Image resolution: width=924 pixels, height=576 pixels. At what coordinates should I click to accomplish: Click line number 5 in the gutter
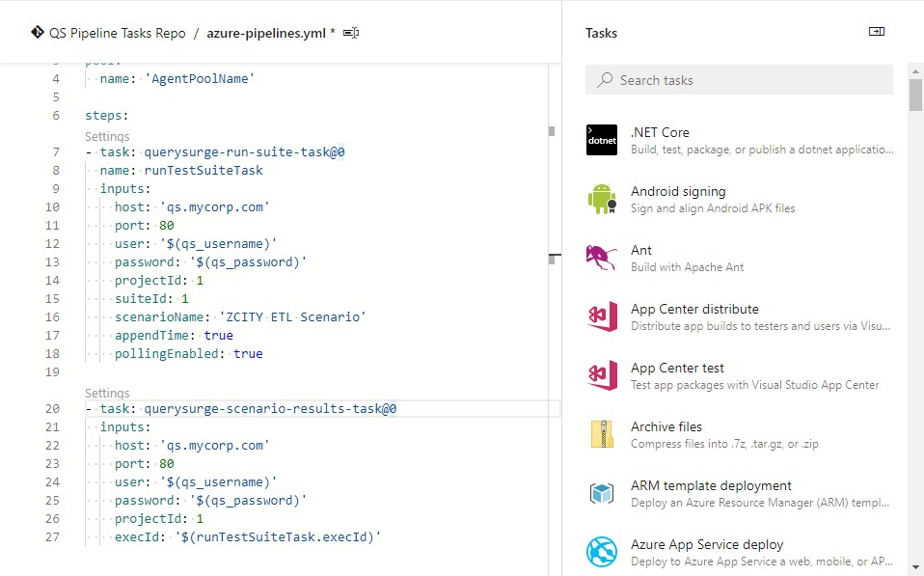(56, 96)
